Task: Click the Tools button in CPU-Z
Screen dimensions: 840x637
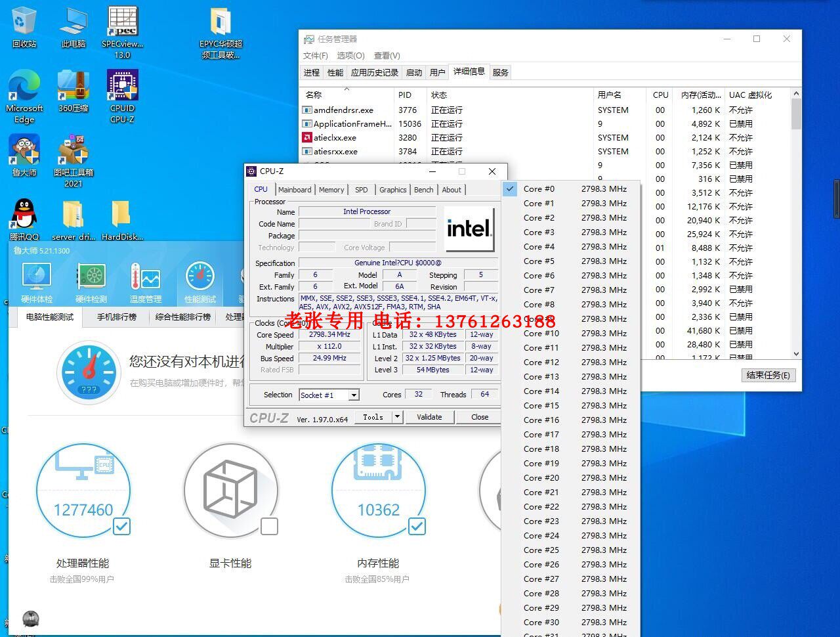Action: click(x=373, y=417)
